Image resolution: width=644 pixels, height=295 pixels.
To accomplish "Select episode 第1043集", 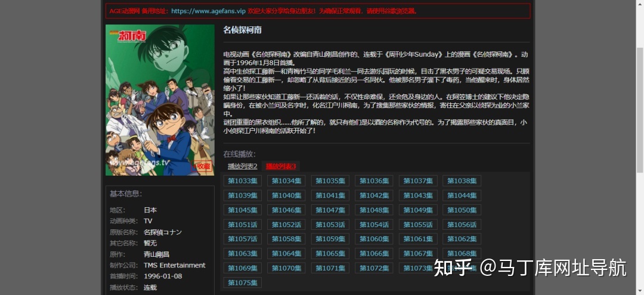I will (418, 195).
